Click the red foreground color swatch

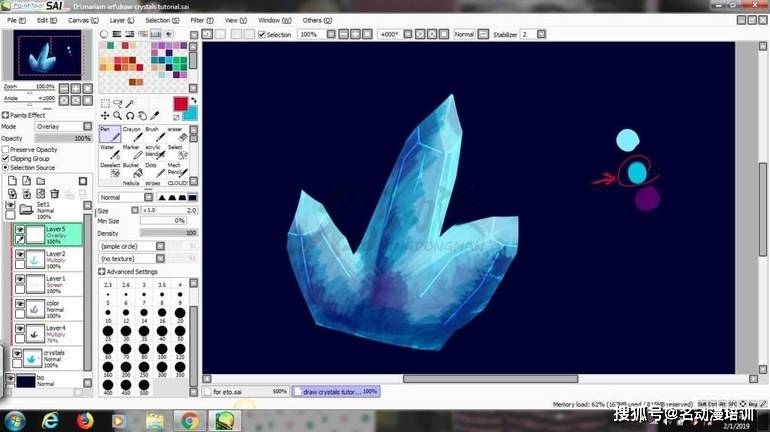click(180, 103)
